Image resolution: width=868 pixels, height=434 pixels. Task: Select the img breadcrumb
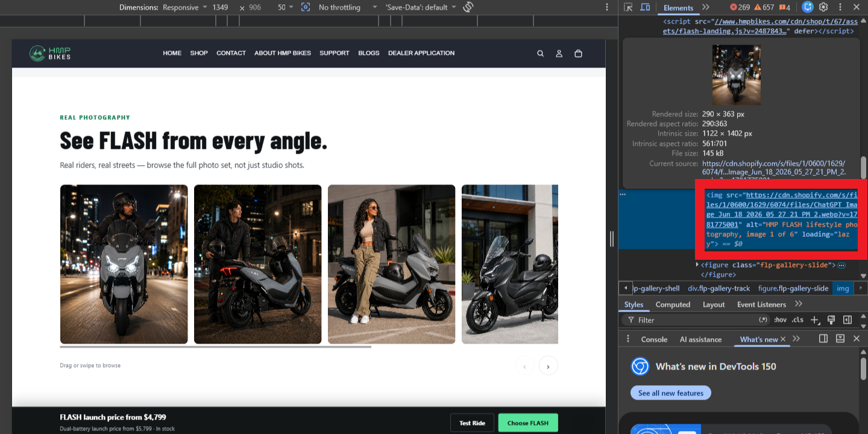coord(843,288)
